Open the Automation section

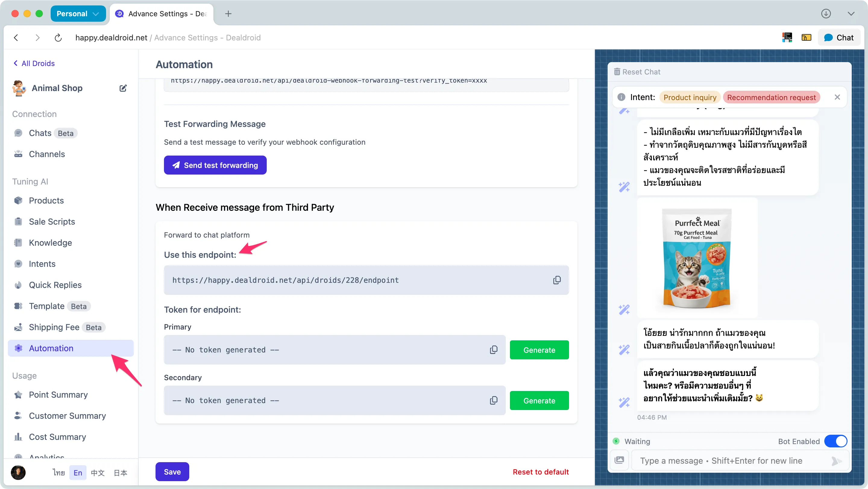51,348
